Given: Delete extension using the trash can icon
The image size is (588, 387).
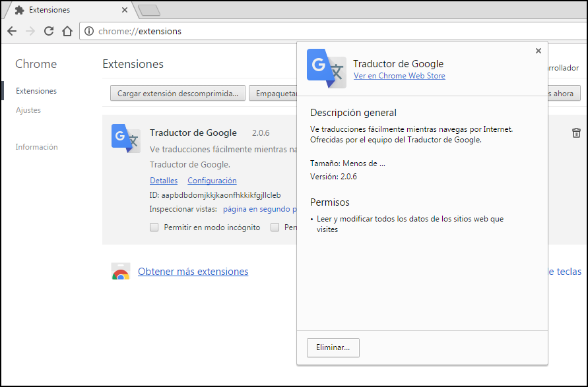Looking at the screenshot, I should click(x=576, y=133).
